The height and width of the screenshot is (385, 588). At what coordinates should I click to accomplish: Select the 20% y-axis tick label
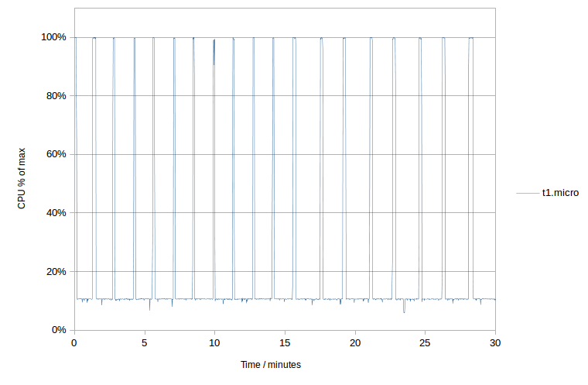tap(55, 272)
